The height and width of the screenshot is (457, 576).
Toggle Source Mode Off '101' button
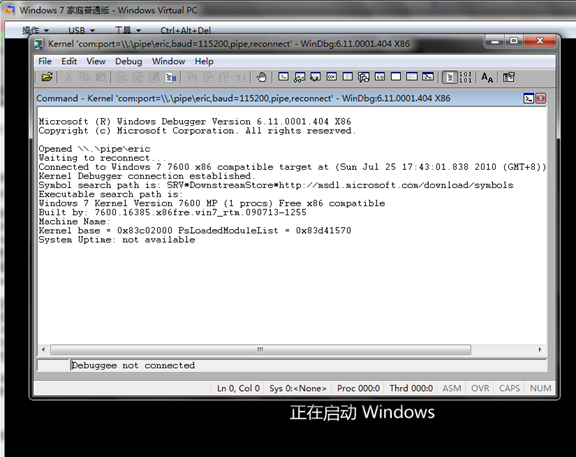[x=465, y=77]
